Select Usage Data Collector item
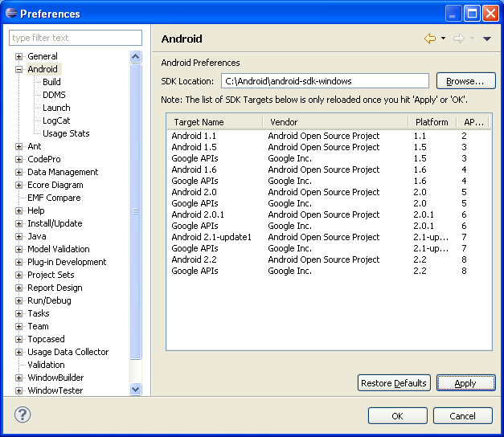This screenshot has width=504, height=437. pos(68,352)
